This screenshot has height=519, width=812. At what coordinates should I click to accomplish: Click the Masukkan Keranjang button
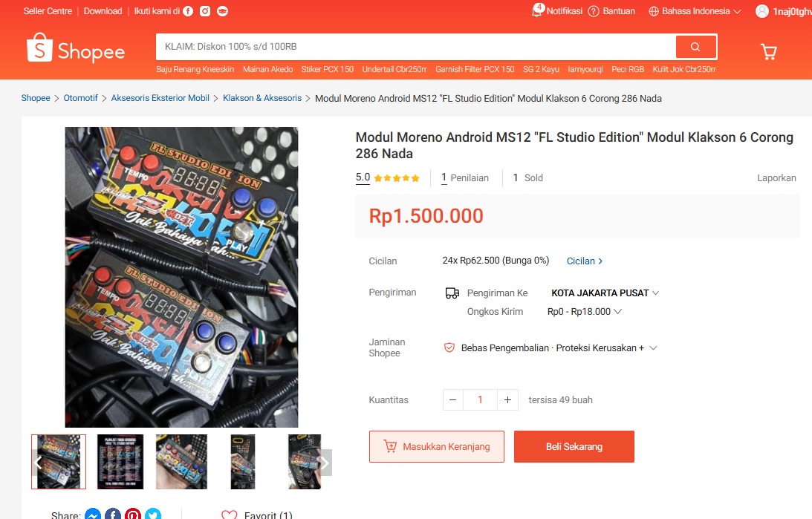(437, 446)
